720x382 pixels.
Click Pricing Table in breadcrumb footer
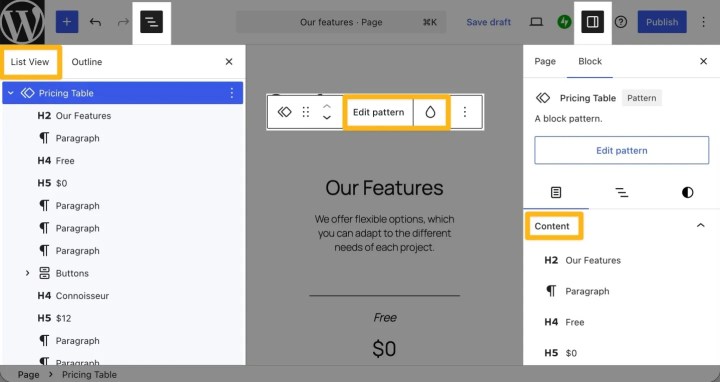[89, 375]
